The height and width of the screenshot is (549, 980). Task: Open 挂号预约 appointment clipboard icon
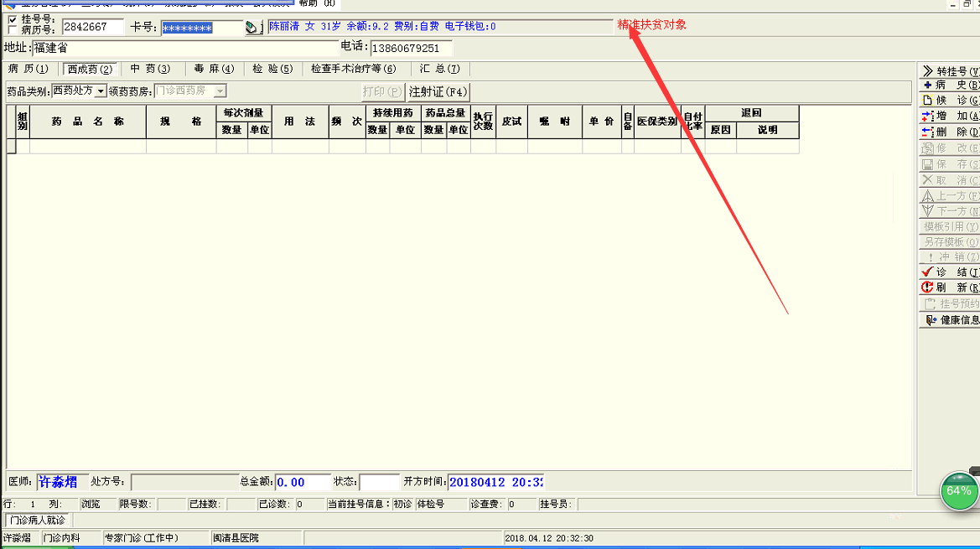pyautogui.click(x=930, y=303)
